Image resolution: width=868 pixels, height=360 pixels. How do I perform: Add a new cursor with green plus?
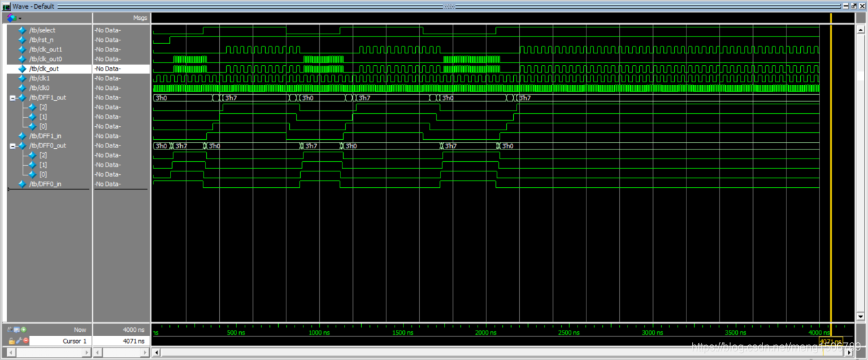click(24, 330)
